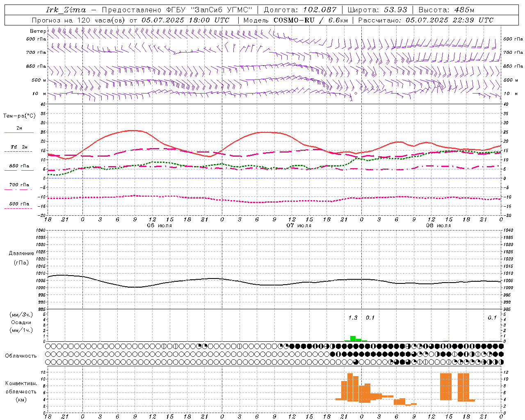Click the "Тем-ра(°C)" temperature axis label

pyautogui.click(x=19, y=116)
